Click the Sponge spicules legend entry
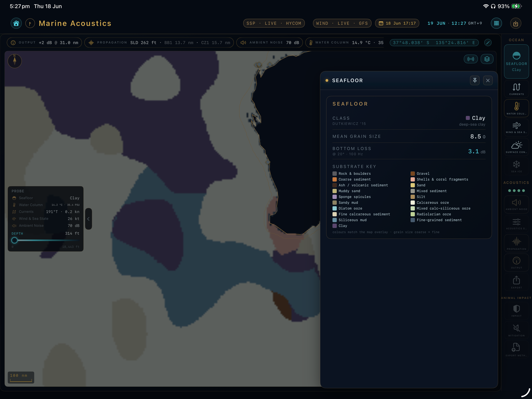This screenshot has height=399, width=532. coord(352,197)
